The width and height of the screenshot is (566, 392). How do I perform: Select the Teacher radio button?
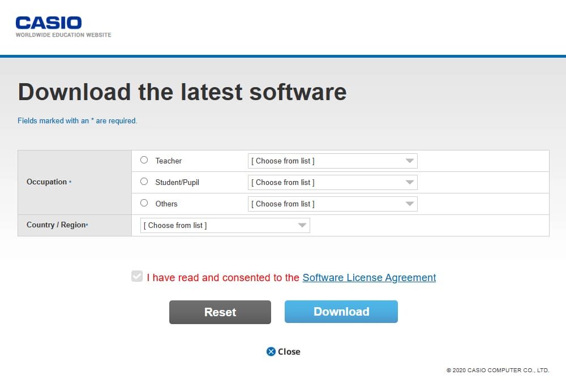point(144,160)
